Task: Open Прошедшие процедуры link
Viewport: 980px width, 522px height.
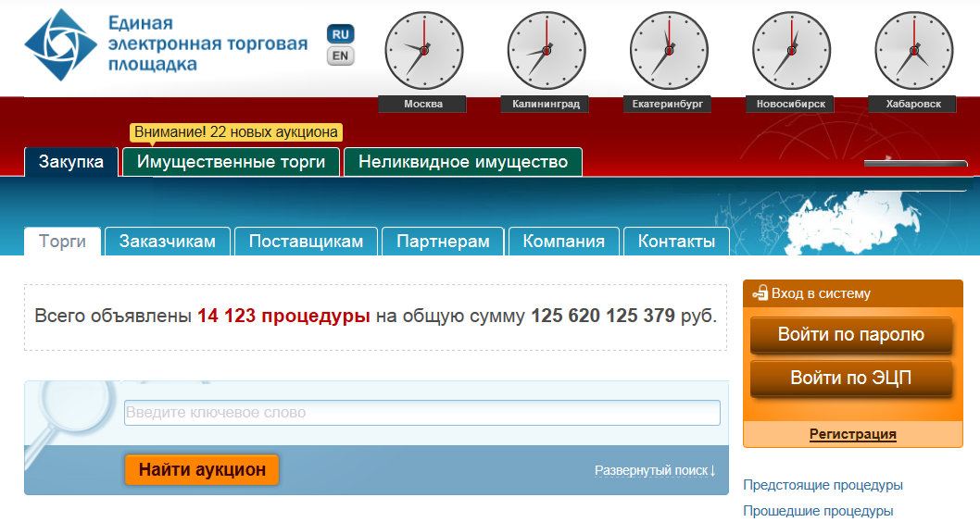Action: click(x=818, y=511)
